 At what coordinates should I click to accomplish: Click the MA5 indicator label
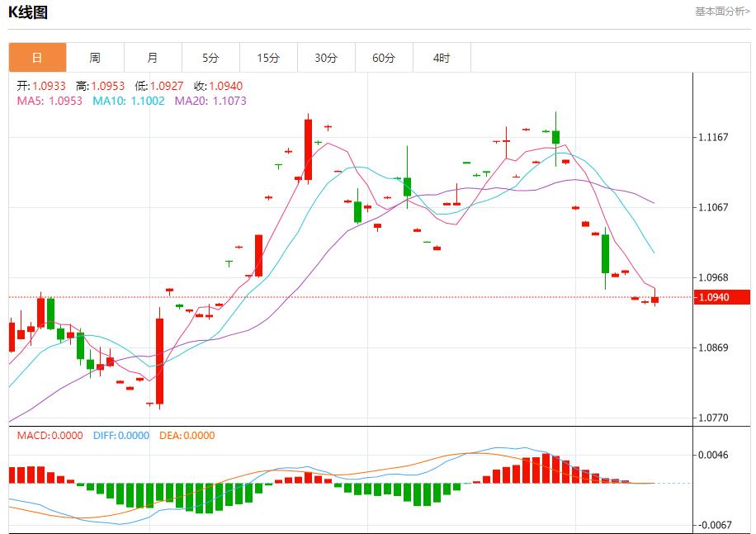pos(50,101)
